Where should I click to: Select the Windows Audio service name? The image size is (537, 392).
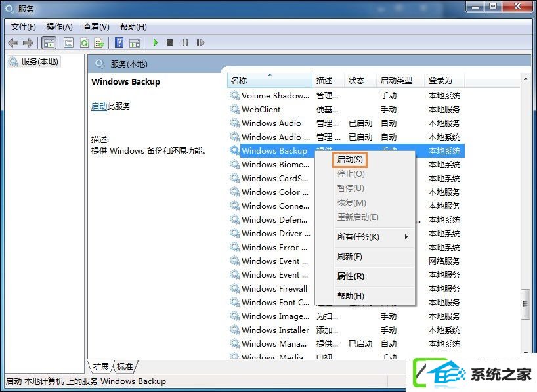pyautogui.click(x=271, y=123)
